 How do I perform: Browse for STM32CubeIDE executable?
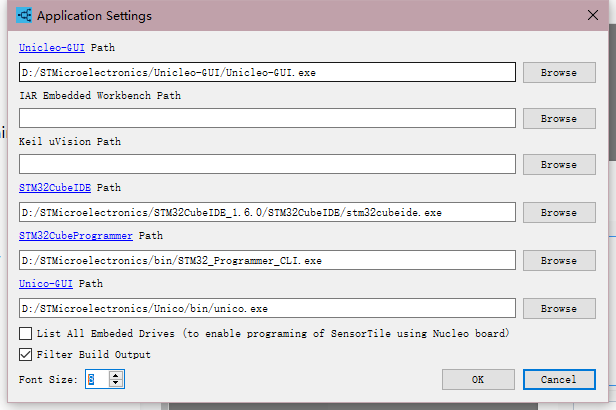click(559, 212)
